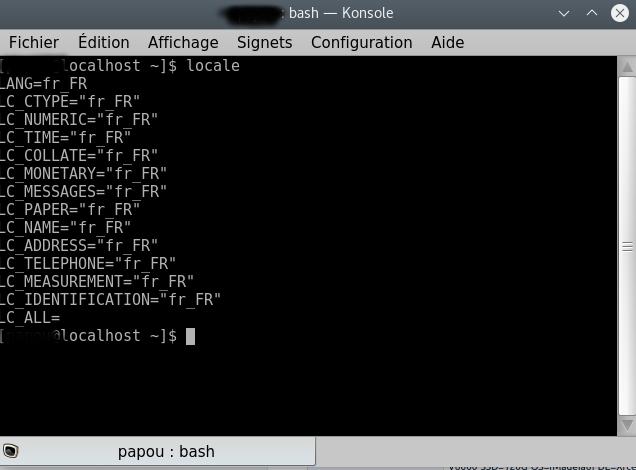Image resolution: width=636 pixels, height=470 pixels.
Task: Open the Signets menu
Action: [x=264, y=43]
